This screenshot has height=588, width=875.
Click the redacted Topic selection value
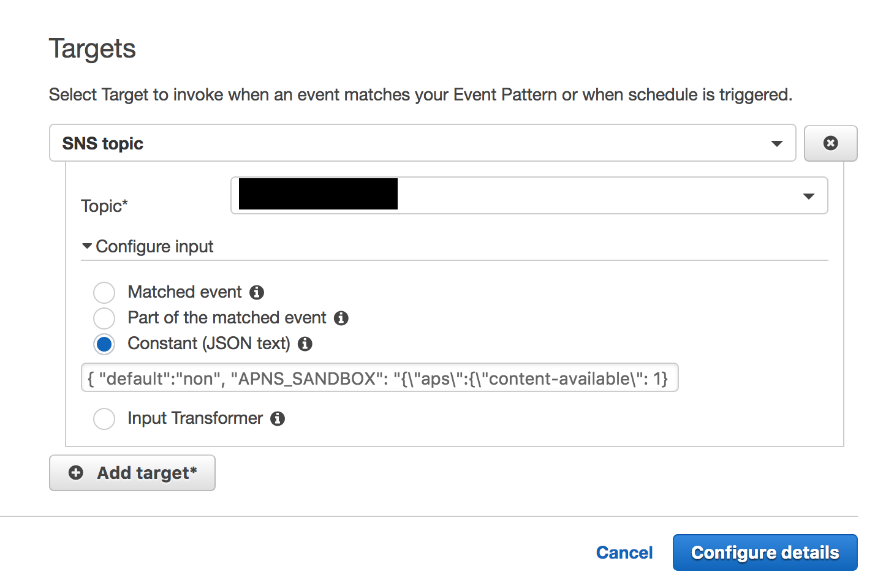pos(318,194)
